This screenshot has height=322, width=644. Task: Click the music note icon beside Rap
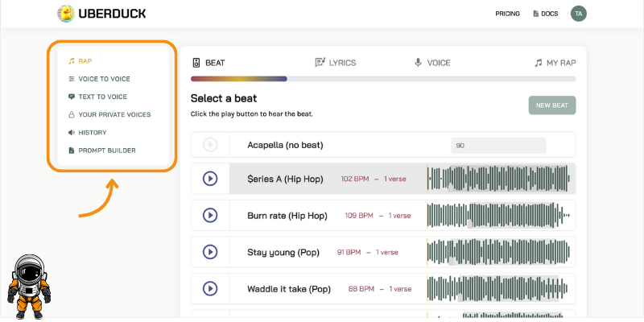coord(72,61)
